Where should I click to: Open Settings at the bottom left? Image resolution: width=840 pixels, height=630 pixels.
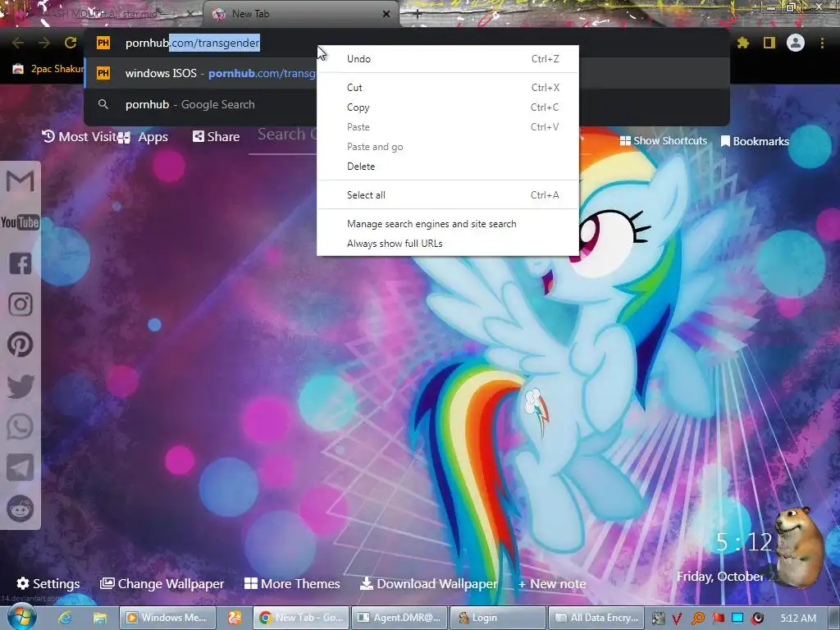click(48, 583)
